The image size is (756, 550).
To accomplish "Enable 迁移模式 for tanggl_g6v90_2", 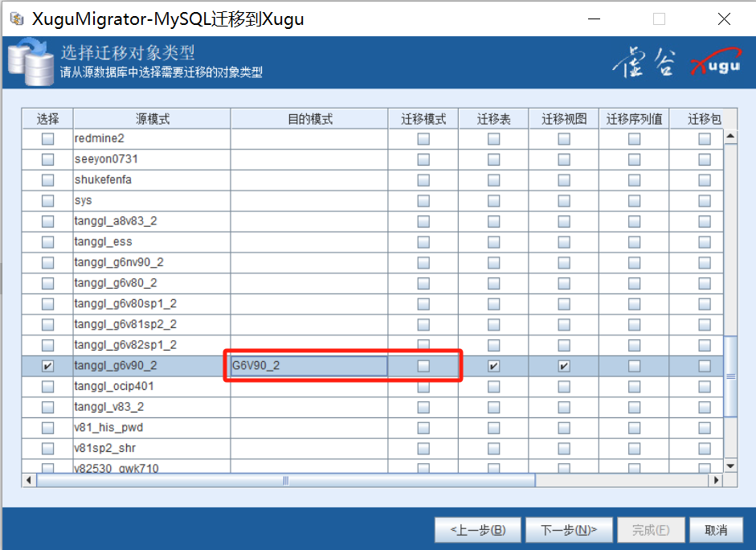I will point(423,366).
